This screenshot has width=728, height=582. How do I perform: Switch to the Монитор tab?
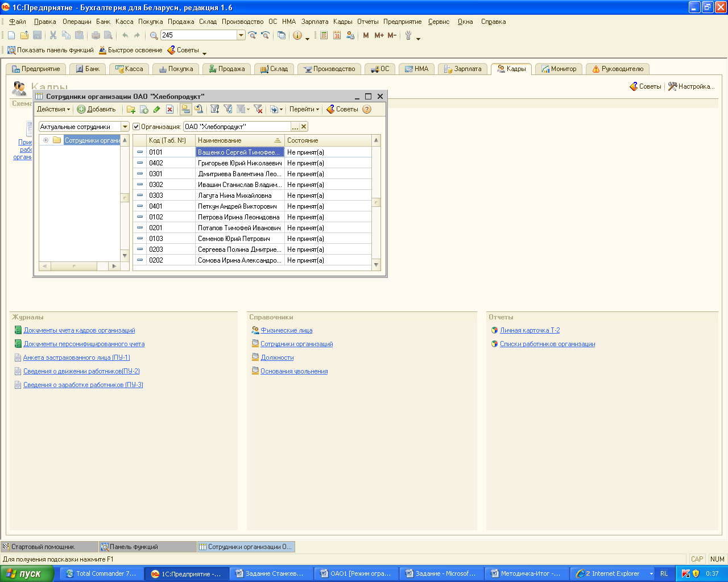point(559,69)
